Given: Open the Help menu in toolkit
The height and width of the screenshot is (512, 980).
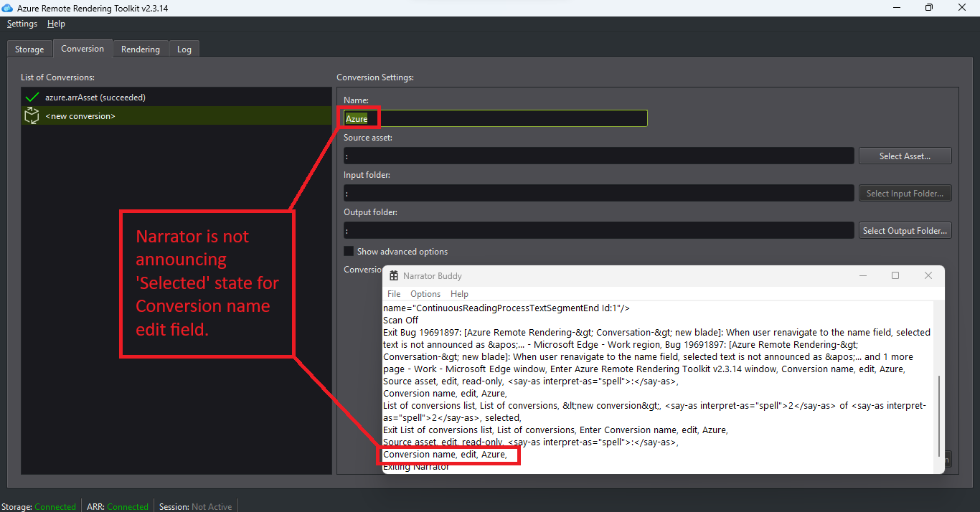Looking at the screenshot, I should pos(56,24).
